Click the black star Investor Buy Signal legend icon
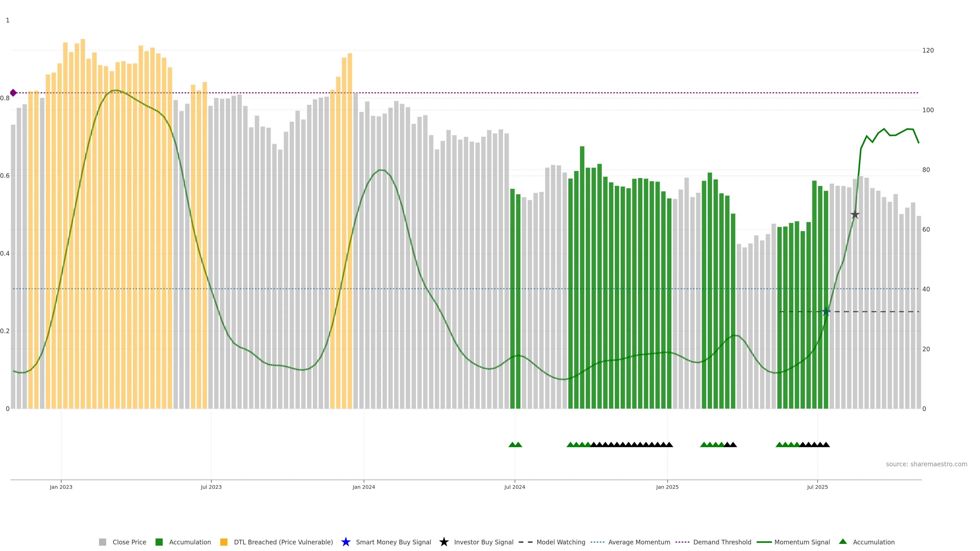Image resolution: width=980 pixels, height=551 pixels. coord(444,542)
